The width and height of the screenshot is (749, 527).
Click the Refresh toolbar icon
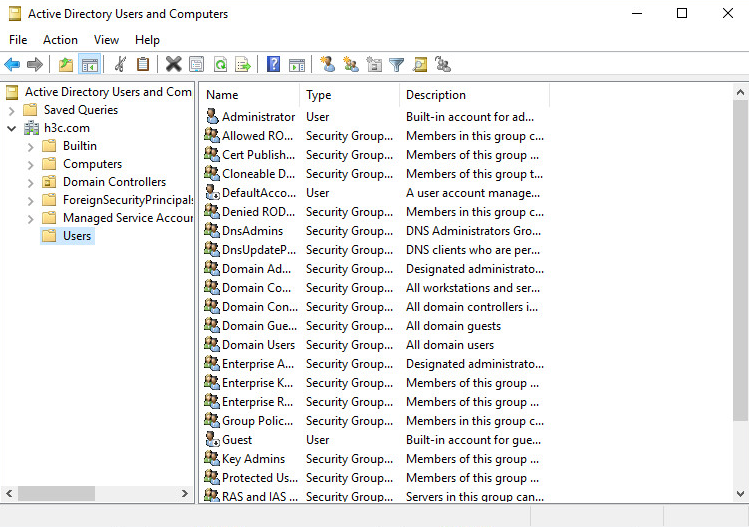click(x=220, y=64)
